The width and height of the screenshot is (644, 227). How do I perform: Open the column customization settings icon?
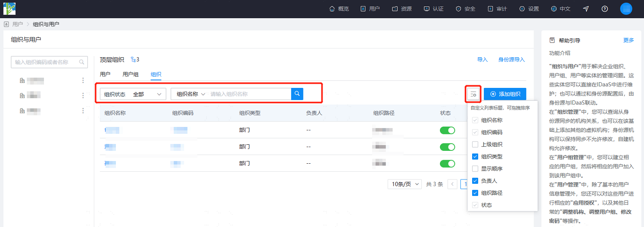[473, 94]
